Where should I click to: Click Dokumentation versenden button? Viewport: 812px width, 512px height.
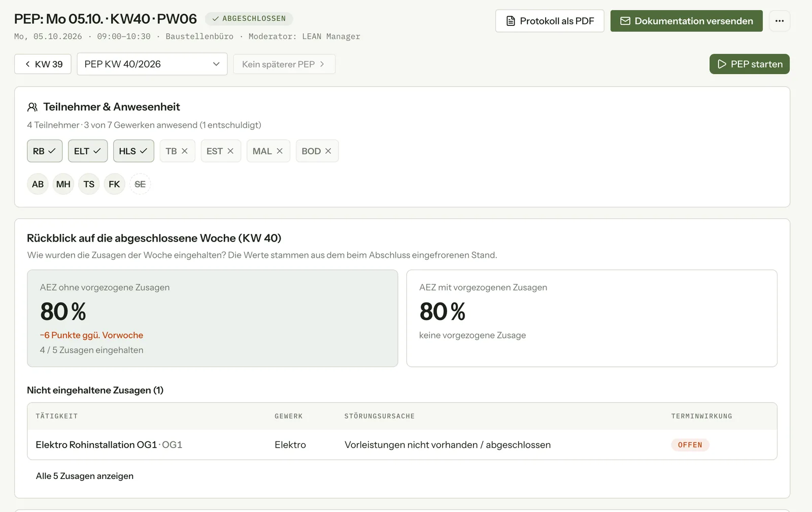click(x=686, y=21)
